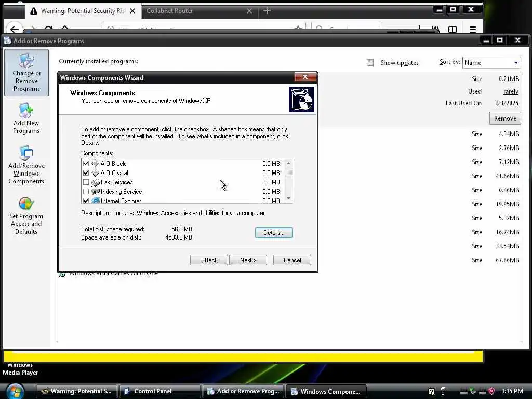Click the Firefox back arrow
Screen dimensions: 532x399
coord(14,29)
